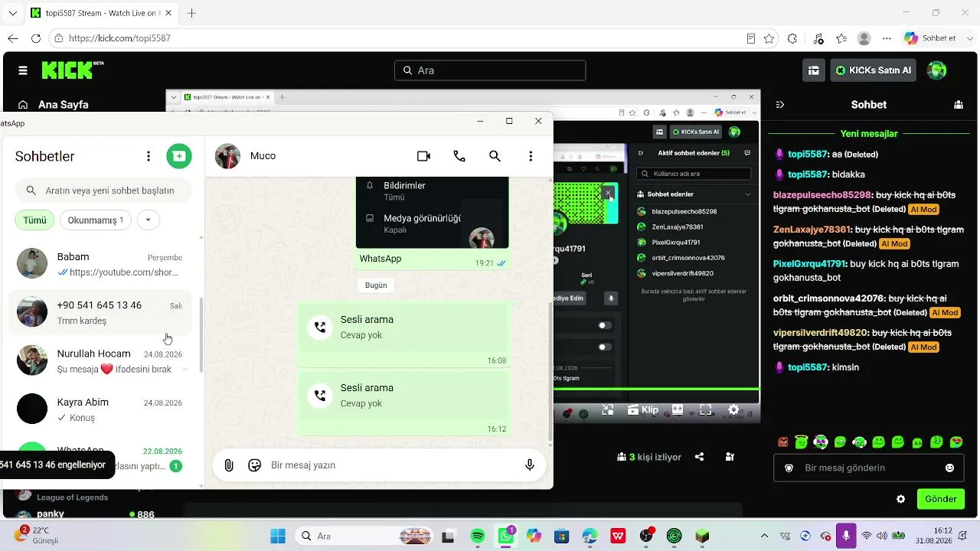Refresh the browser page
This screenshot has width=980, height=551.
(x=36, y=38)
